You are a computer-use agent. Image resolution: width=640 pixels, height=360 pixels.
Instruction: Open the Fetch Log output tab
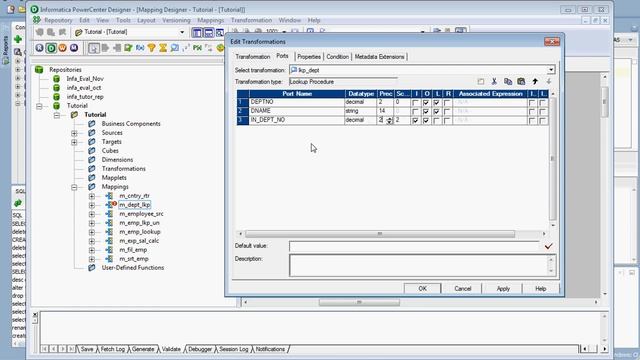[x=113, y=349]
